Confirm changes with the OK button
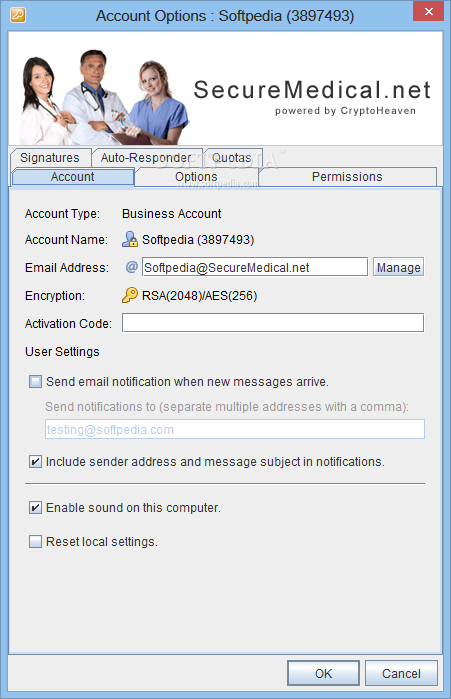 324,673
